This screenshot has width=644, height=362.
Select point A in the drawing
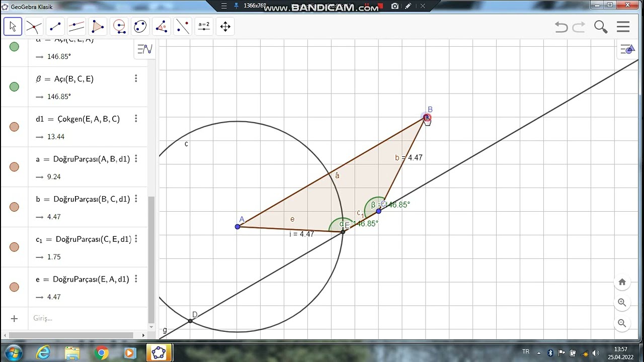pyautogui.click(x=237, y=227)
